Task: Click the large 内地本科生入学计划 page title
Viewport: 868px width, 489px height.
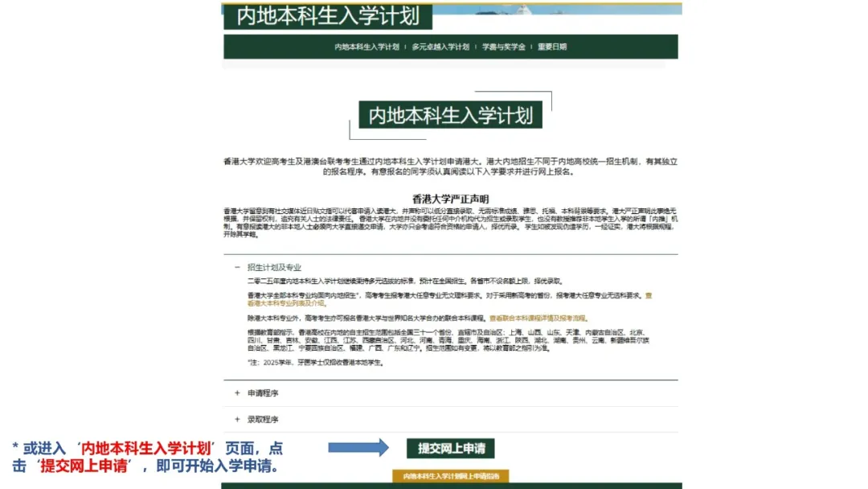Action: pos(451,115)
